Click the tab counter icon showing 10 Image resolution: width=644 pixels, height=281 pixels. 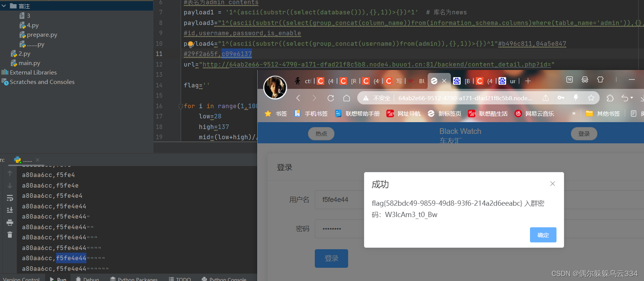569,79
